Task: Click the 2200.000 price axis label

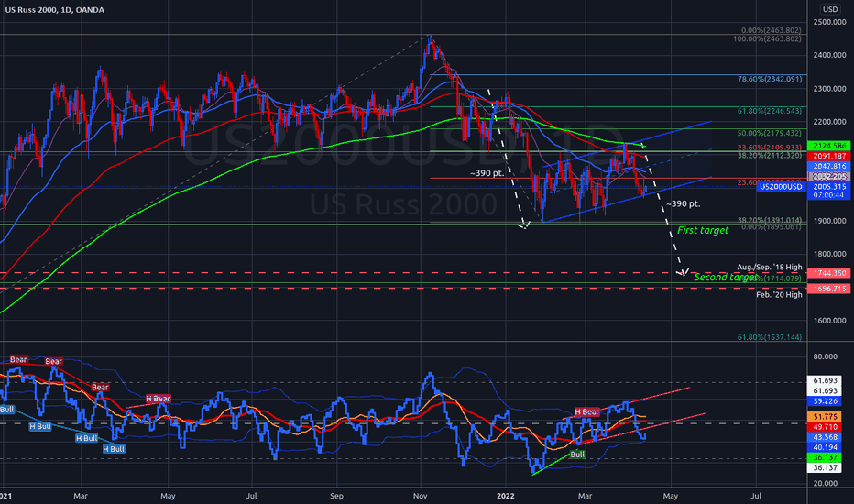Action: coord(829,122)
